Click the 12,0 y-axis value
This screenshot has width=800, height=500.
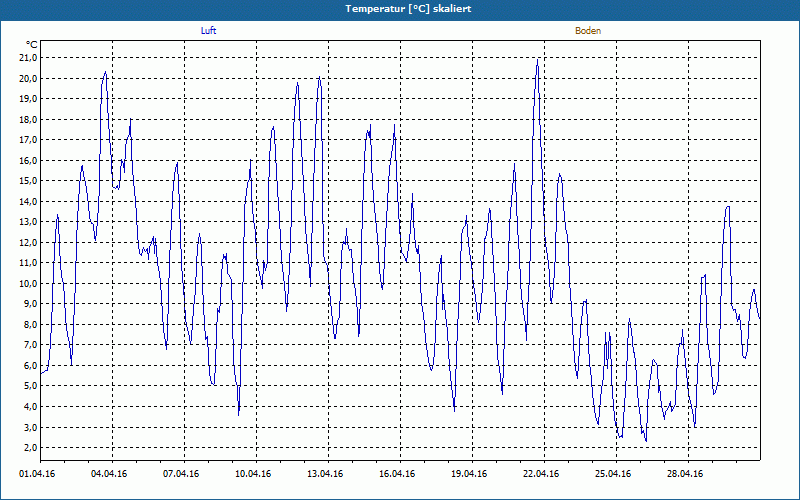[x=28, y=242]
